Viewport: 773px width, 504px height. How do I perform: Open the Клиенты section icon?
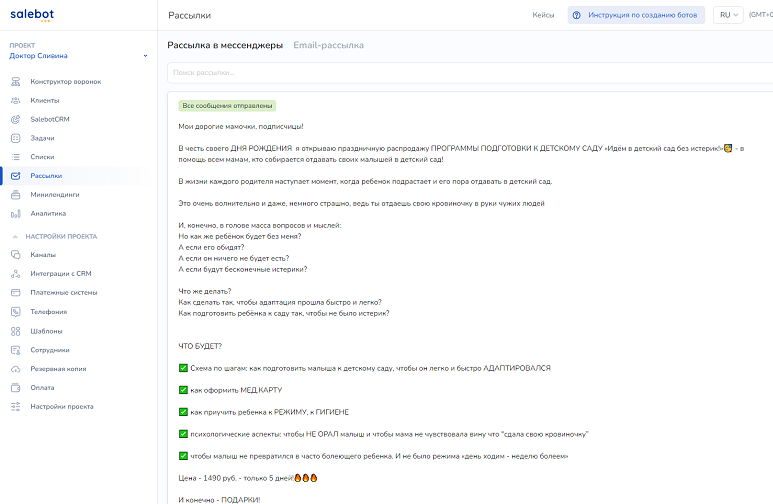(x=16, y=100)
